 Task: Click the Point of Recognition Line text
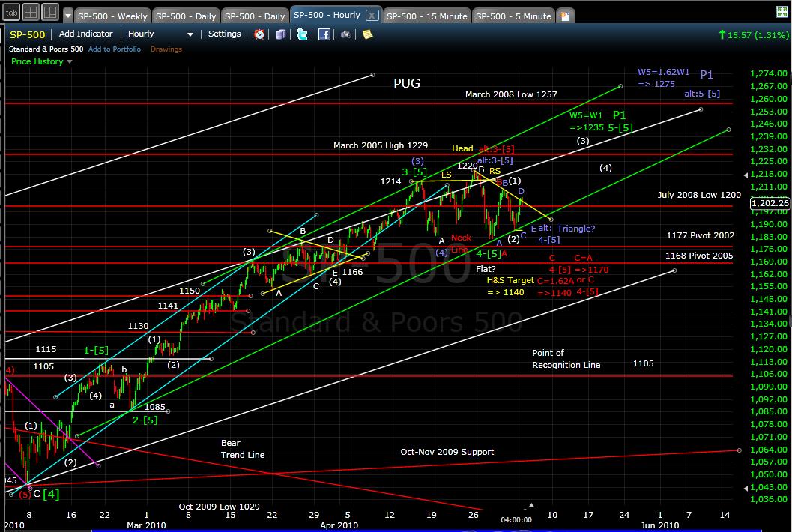coord(566,359)
